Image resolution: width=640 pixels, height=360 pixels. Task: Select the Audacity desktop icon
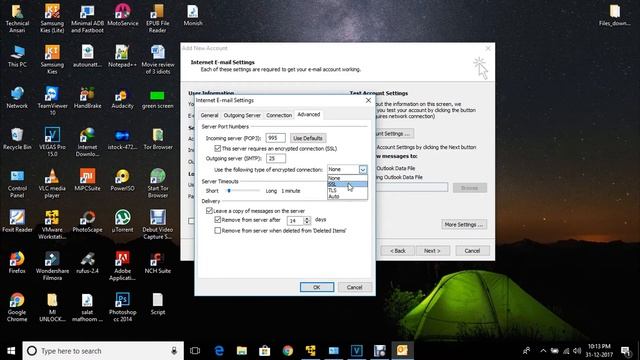[122, 98]
